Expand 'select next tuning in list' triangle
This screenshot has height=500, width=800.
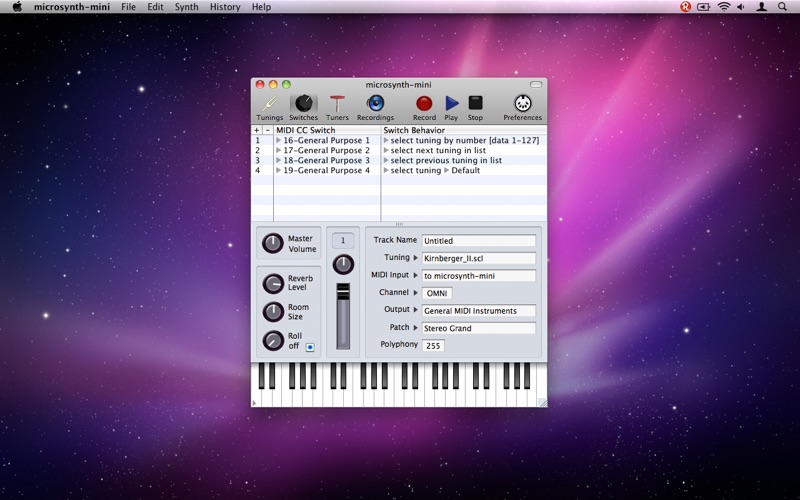(386, 151)
